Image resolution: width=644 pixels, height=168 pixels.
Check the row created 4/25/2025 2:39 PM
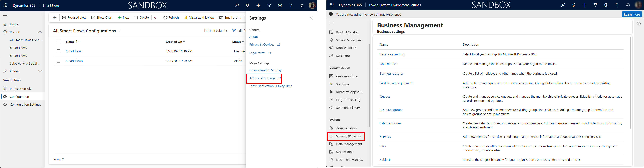59,51
